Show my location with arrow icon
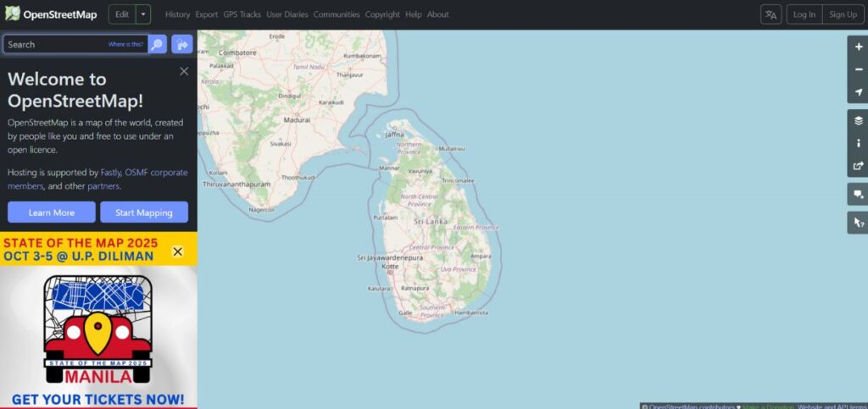The height and width of the screenshot is (409, 868). [859, 91]
